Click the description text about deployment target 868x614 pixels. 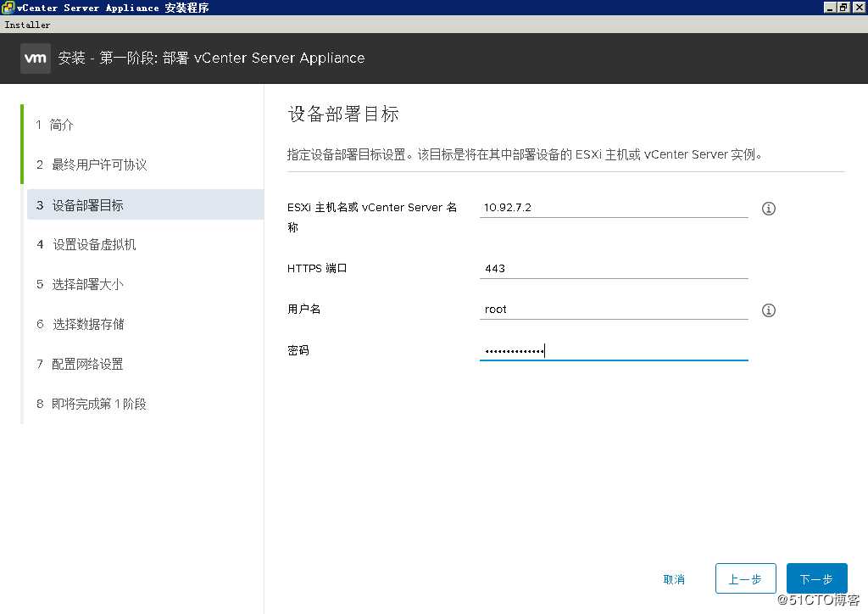[524, 154]
